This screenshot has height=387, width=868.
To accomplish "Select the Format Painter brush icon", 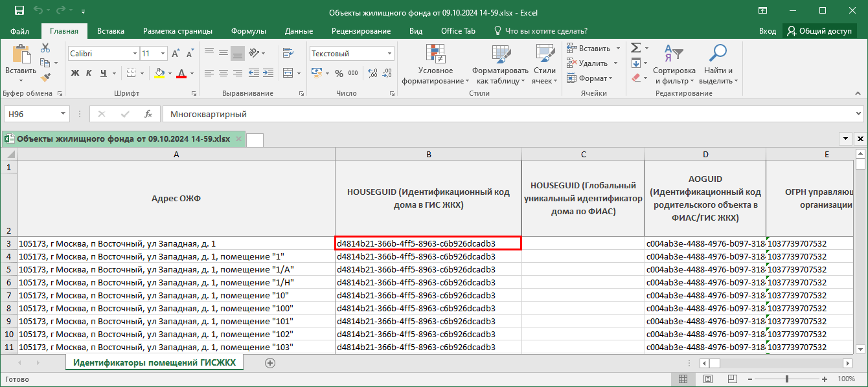I will (45, 78).
